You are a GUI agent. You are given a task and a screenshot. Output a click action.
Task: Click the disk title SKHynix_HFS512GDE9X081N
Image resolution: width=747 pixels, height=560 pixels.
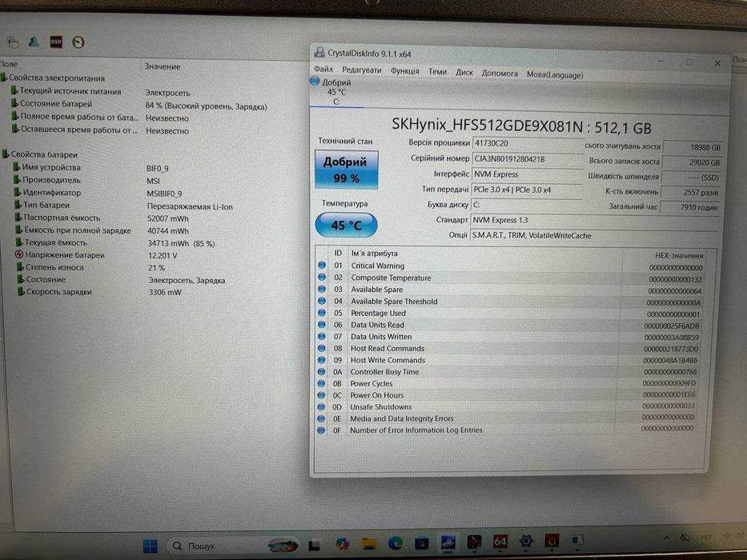pyautogui.click(x=487, y=126)
